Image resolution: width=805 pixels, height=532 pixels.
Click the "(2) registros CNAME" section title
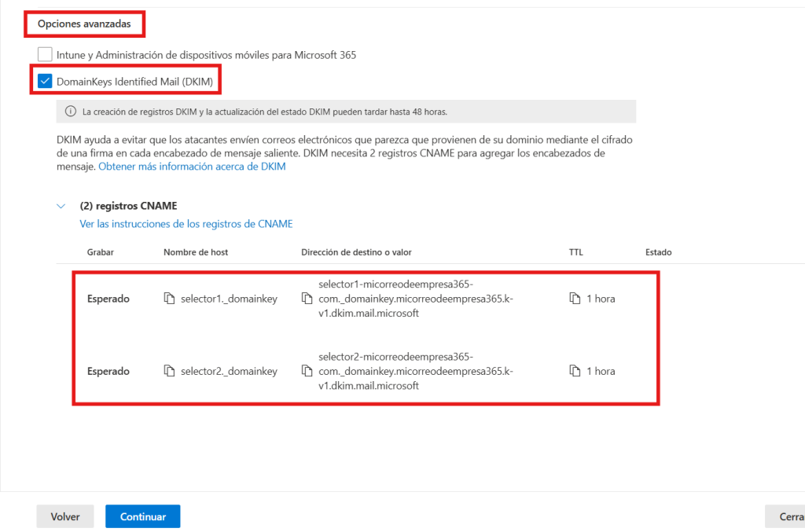click(128, 206)
